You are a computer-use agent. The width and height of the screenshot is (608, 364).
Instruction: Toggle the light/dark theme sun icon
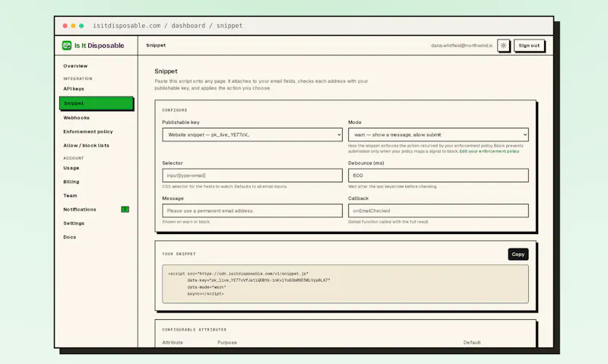coord(503,46)
